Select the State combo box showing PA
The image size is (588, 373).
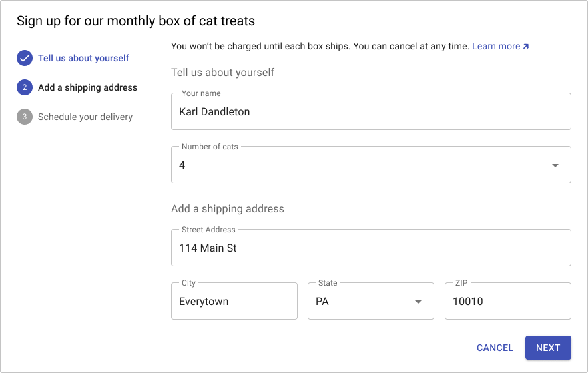[371, 301]
